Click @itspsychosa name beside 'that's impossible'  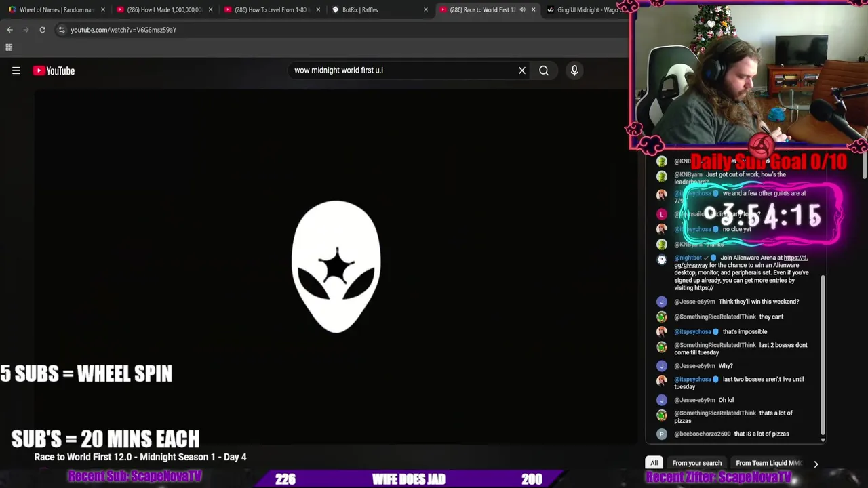[x=692, y=332]
